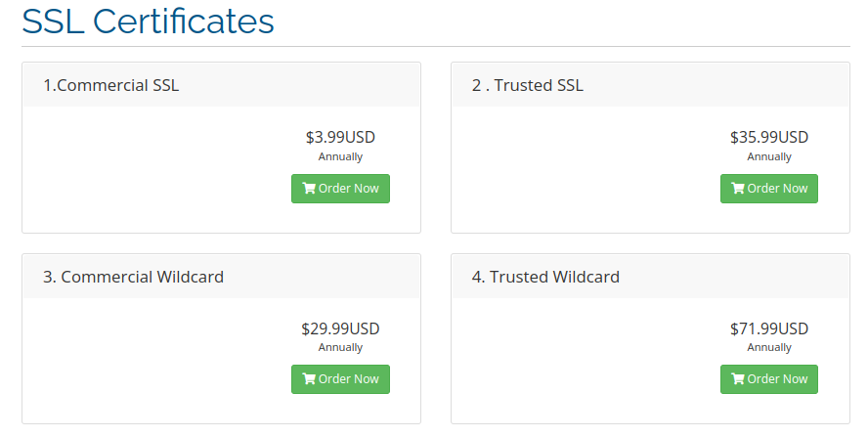Click the cart icon for Trusted Wildcard
868x437 pixels.
pos(738,379)
